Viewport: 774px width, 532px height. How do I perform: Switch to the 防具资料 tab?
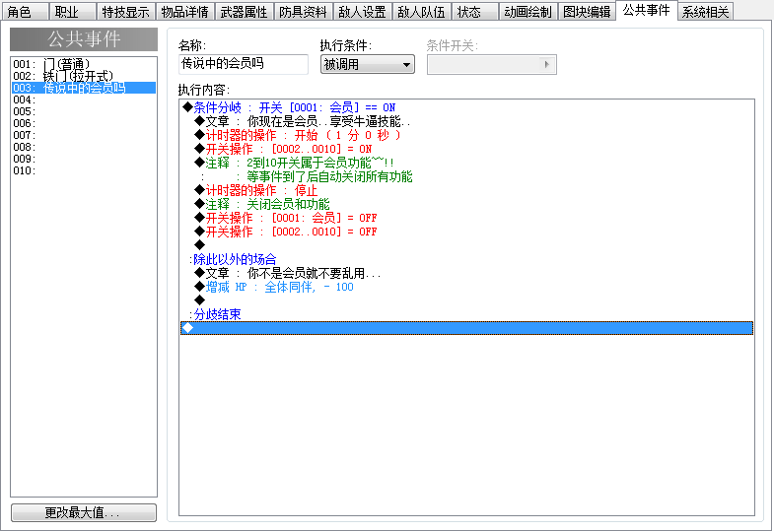click(304, 12)
